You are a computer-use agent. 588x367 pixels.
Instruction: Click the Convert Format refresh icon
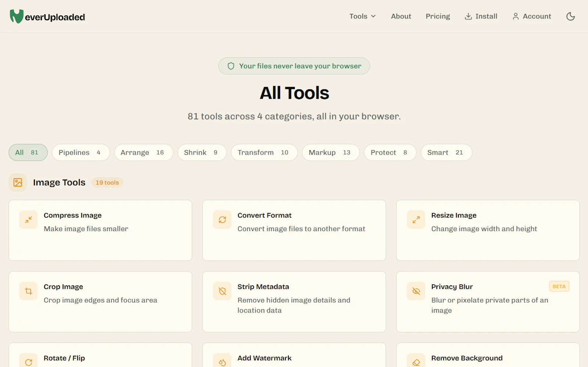[222, 220]
